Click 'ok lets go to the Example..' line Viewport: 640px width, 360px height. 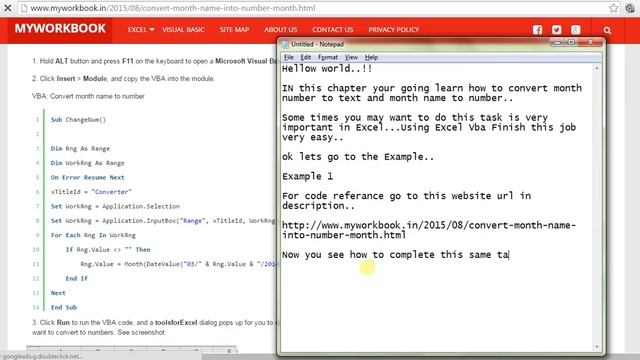point(358,157)
